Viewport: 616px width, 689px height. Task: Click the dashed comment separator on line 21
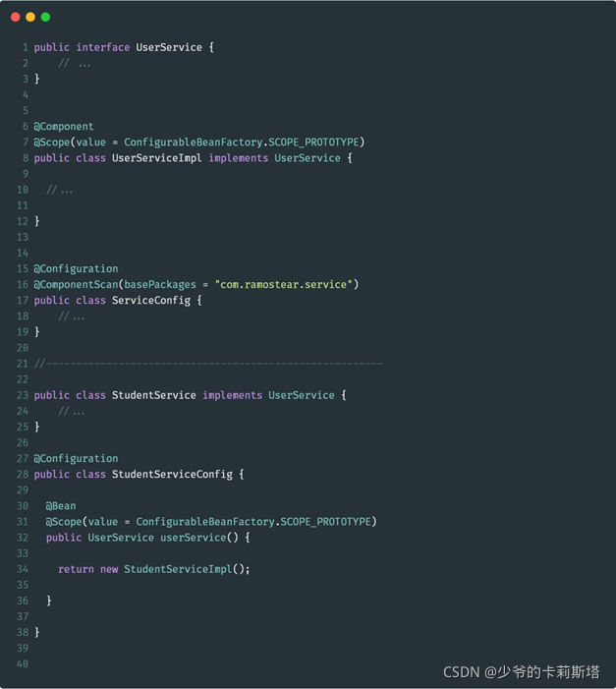click(208, 364)
